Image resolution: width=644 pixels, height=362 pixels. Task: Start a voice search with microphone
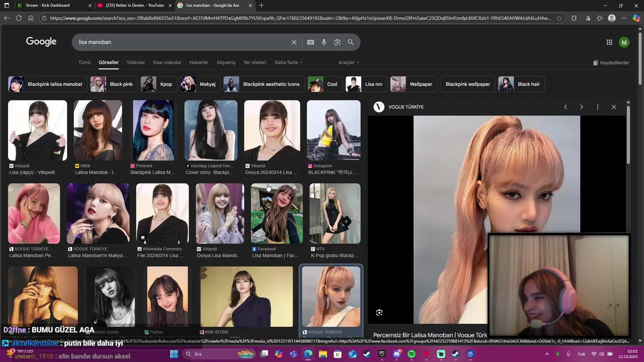[x=324, y=42]
